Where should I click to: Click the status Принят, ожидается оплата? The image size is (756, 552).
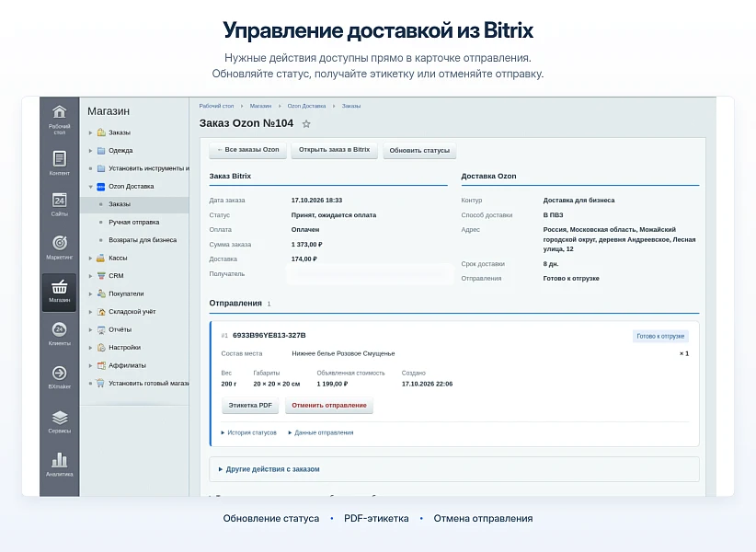[334, 215]
